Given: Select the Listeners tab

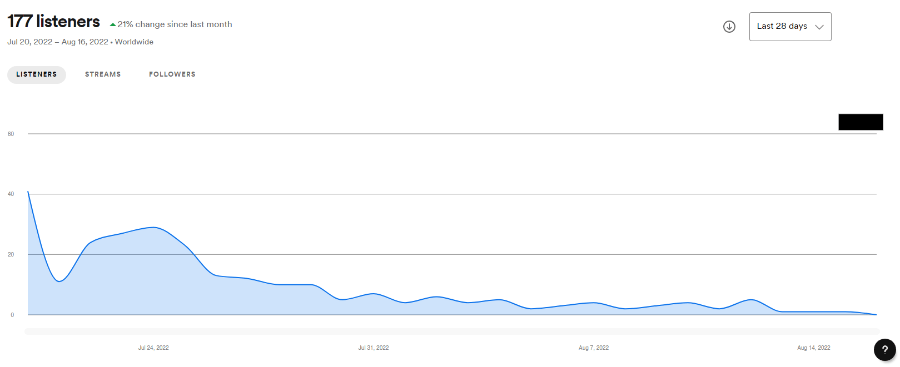Looking at the screenshot, I should tap(37, 75).
